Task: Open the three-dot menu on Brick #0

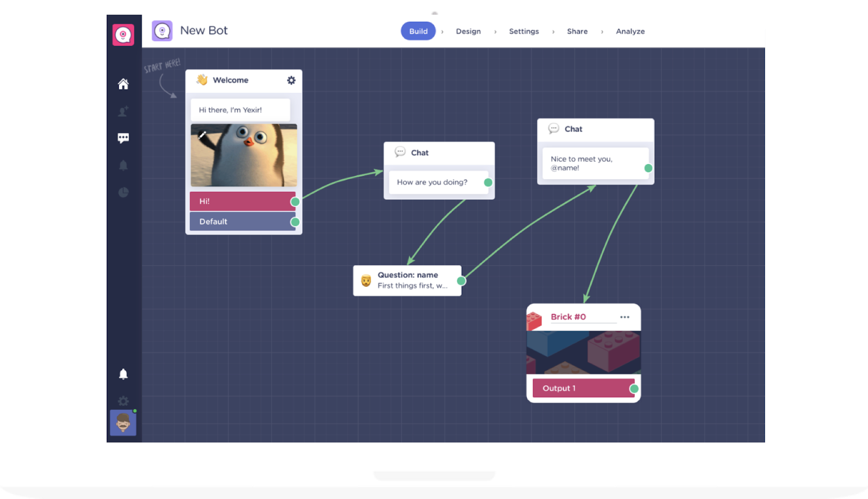Action: pyautogui.click(x=625, y=317)
